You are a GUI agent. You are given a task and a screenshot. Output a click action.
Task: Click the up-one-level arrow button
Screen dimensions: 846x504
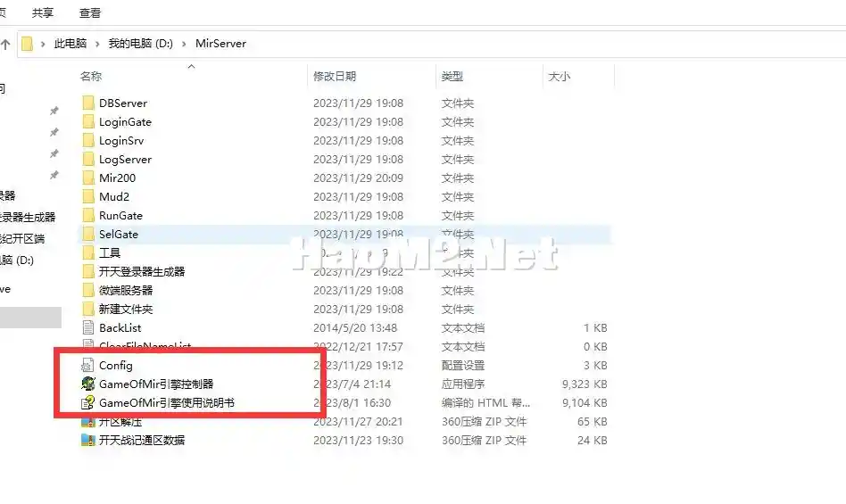tap(5, 45)
